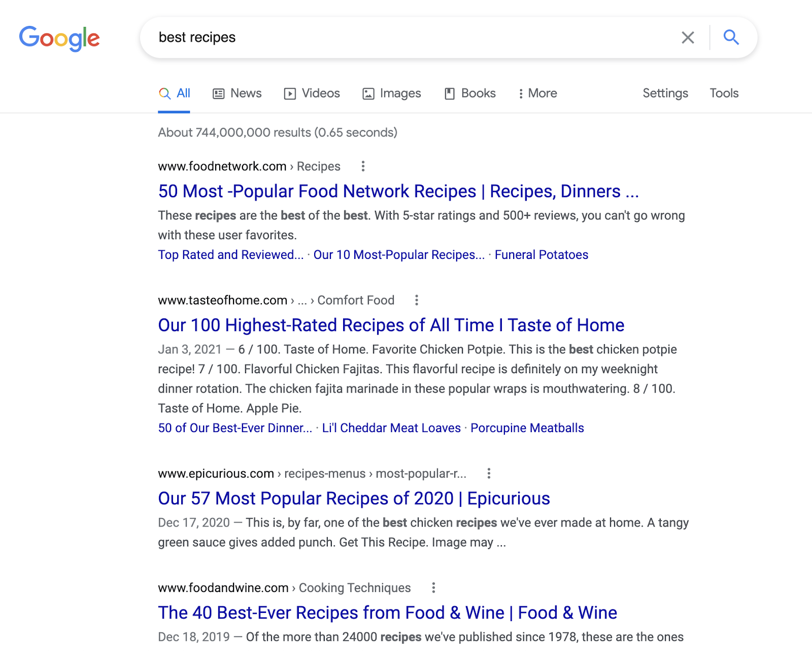
Task: Open the Settings menu
Action: point(665,93)
